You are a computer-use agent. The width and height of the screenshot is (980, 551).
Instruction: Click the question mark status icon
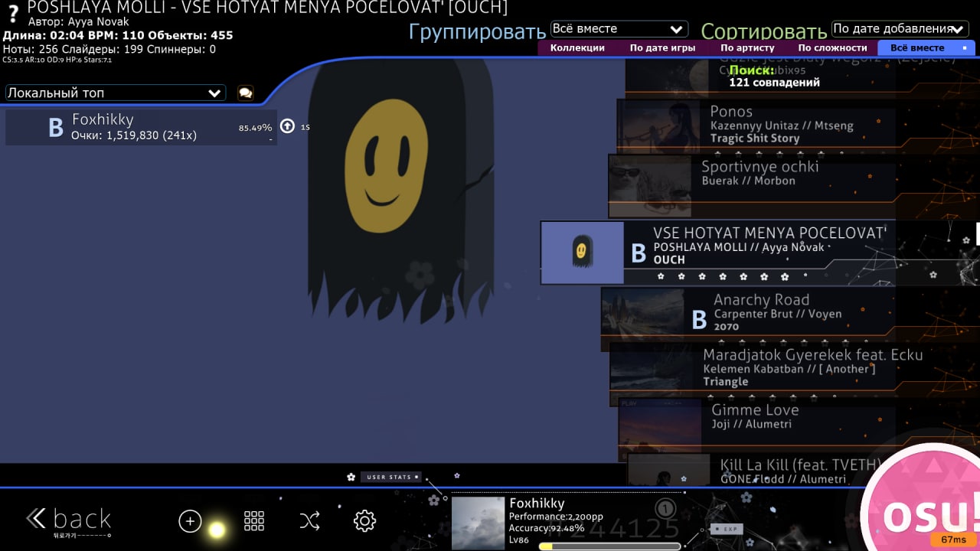12,14
